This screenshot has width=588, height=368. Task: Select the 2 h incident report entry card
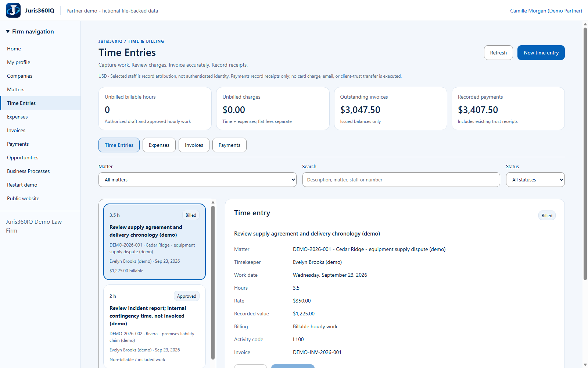pos(154,326)
